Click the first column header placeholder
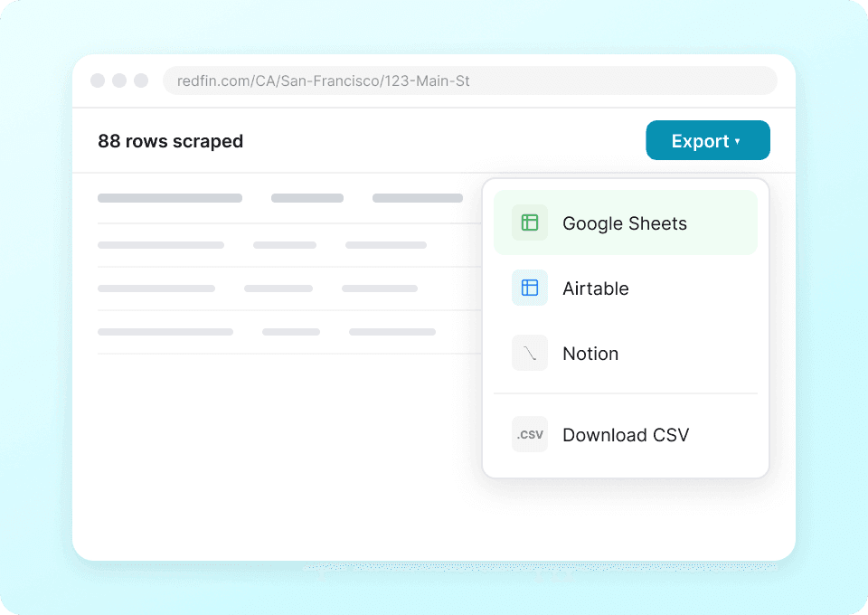This screenshot has width=868, height=615. (x=170, y=198)
